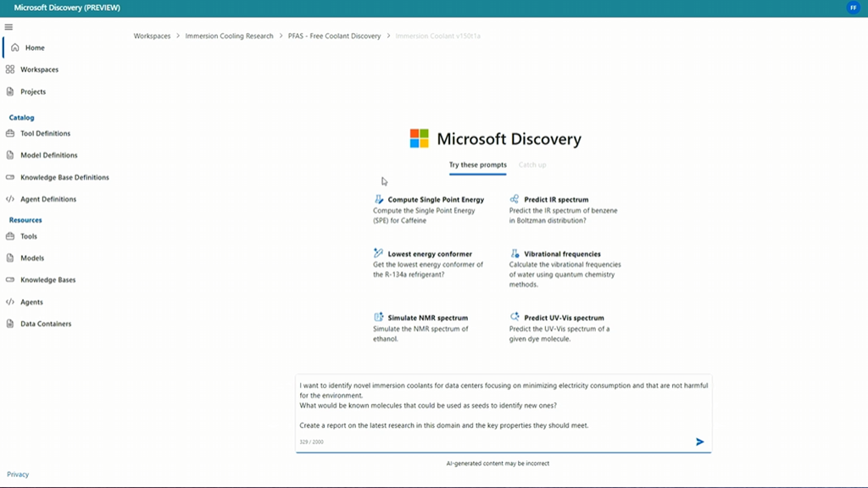Click the Knowledge Base Definitions icon
This screenshot has height=488, width=868.
click(10, 177)
